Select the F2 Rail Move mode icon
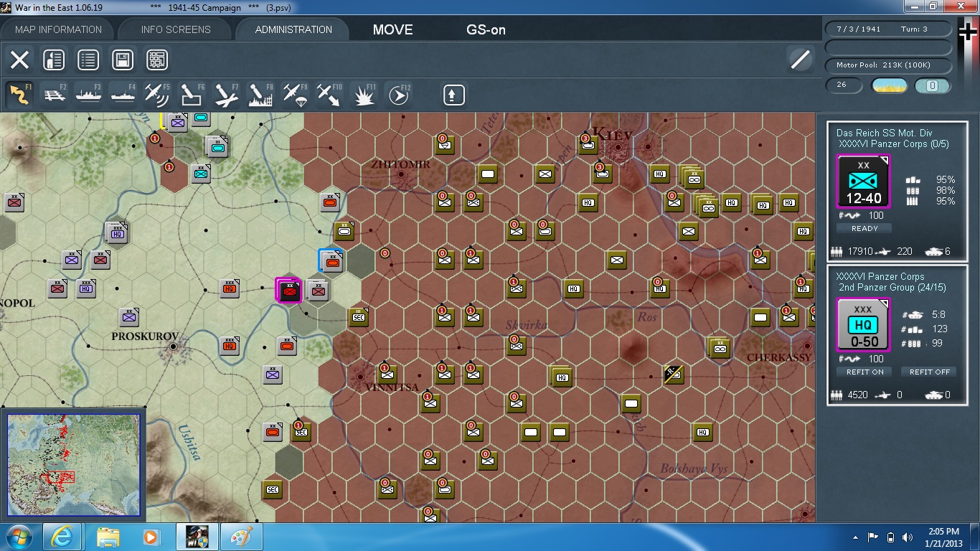The width and height of the screenshot is (980, 551). coord(55,95)
